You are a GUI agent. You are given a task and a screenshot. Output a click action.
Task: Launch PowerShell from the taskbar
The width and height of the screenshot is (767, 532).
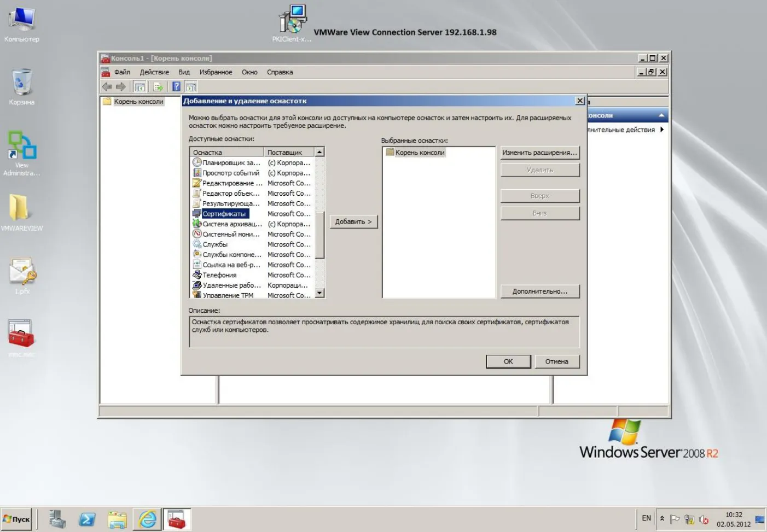click(x=88, y=519)
